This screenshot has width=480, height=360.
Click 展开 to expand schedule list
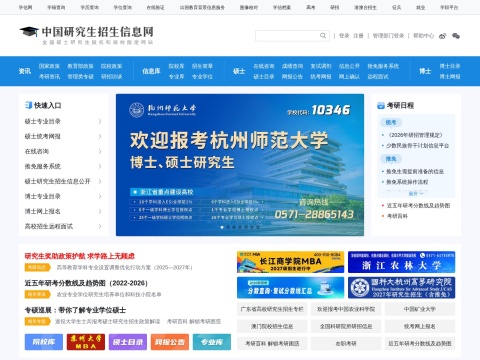pos(416,193)
